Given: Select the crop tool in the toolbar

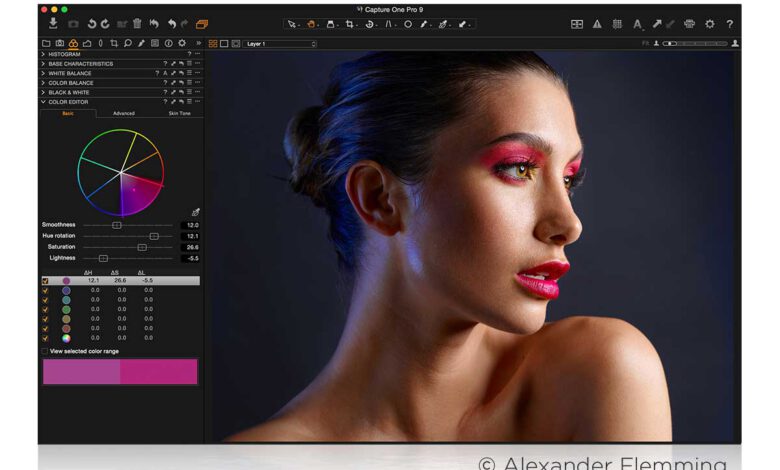Looking at the screenshot, I should (x=350, y=23).
